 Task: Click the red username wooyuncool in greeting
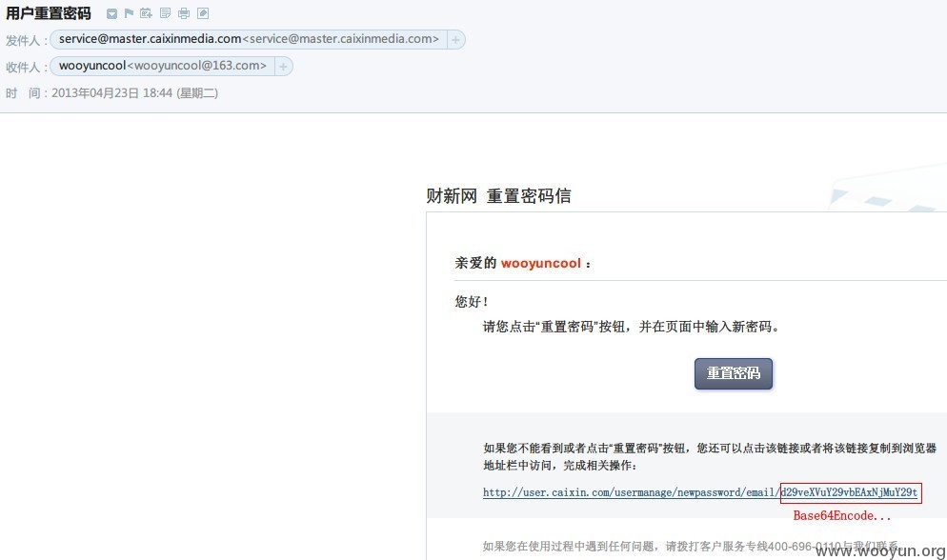[540, 263]
